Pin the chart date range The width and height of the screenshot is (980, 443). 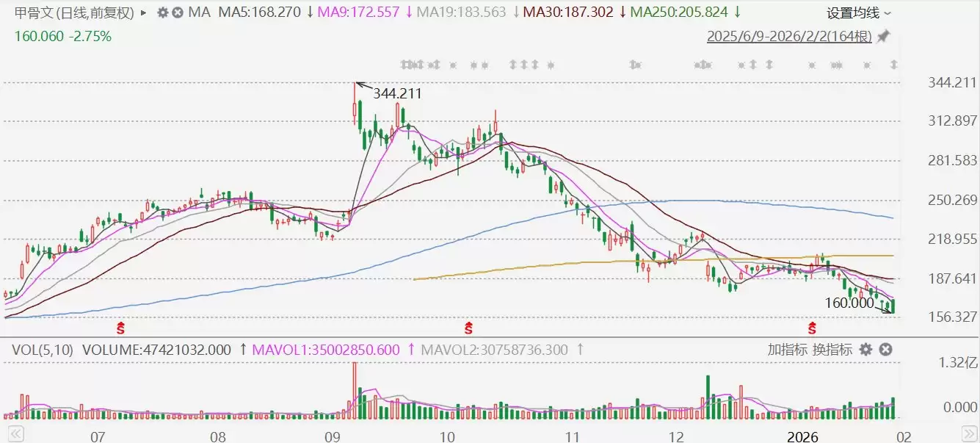coord(883,36)
